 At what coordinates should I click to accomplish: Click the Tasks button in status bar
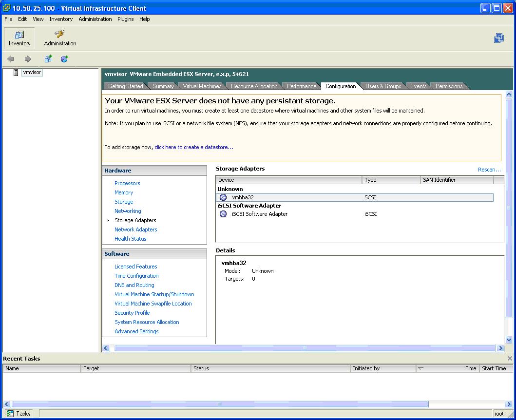19,413
